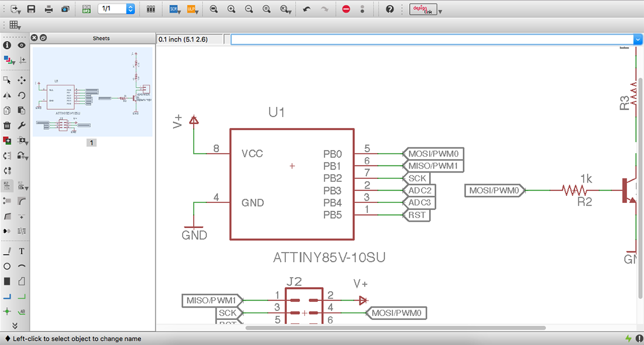
Task: Select the Split wire tool
Action: pyautogui.click(x=7, y=216)
